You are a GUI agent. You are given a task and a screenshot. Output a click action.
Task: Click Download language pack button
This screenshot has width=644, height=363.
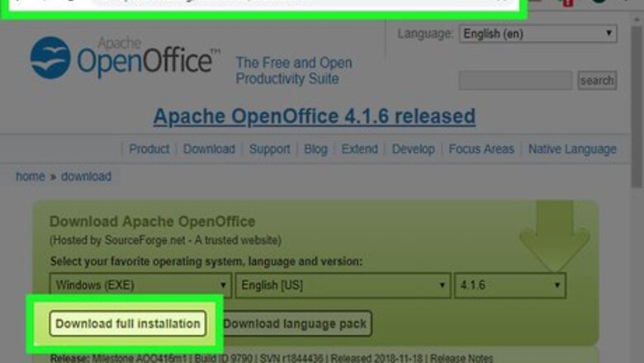tap(295, 323)
